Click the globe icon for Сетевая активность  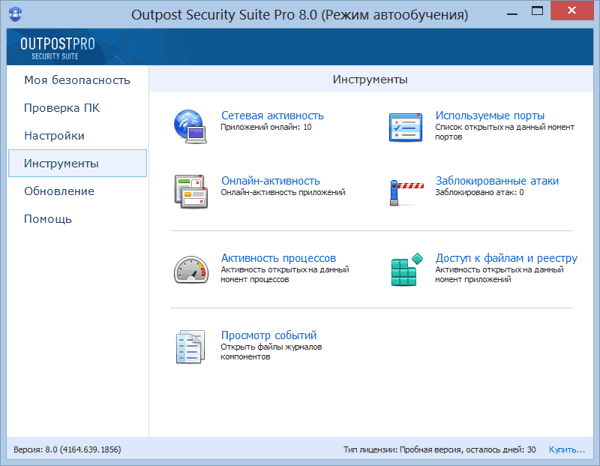tap(191, 123)
